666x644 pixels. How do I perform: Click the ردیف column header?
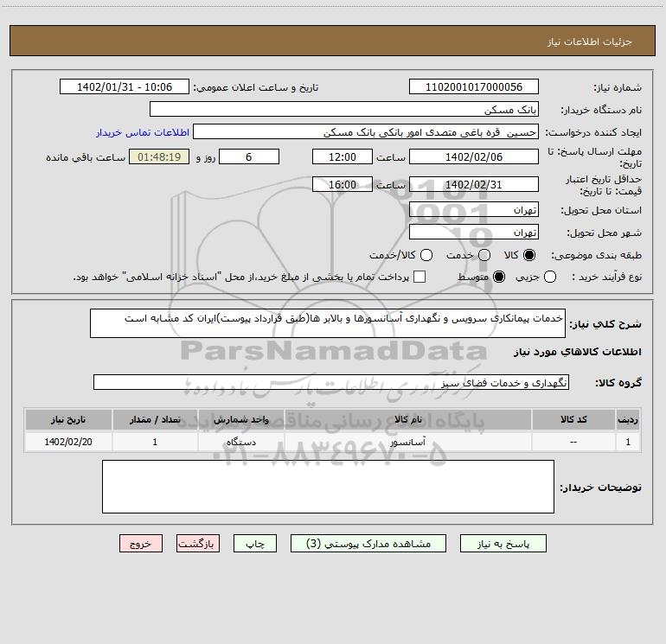[x=628, y=419]
